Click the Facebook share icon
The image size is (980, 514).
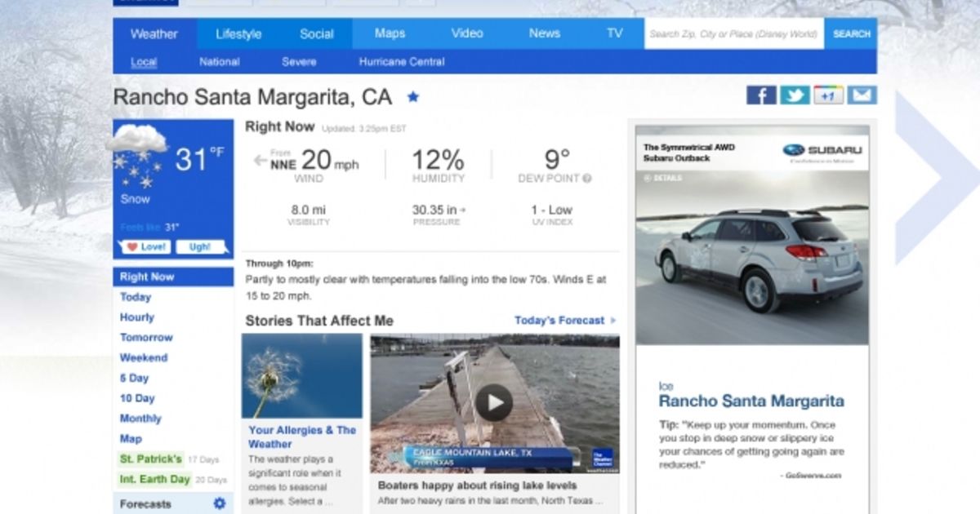pos(760,95)
